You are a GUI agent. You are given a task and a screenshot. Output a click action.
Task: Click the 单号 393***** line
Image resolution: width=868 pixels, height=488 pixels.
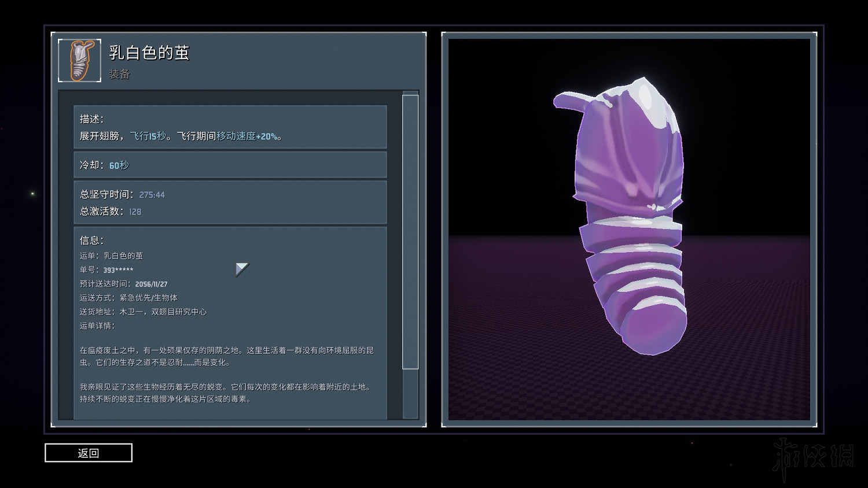tap(106, 270)
